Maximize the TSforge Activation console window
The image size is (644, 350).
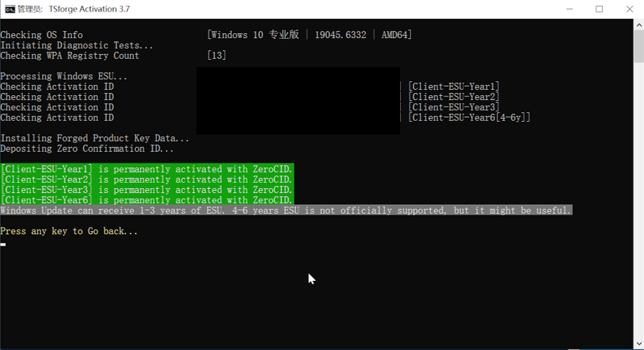[x=599, y=9]
